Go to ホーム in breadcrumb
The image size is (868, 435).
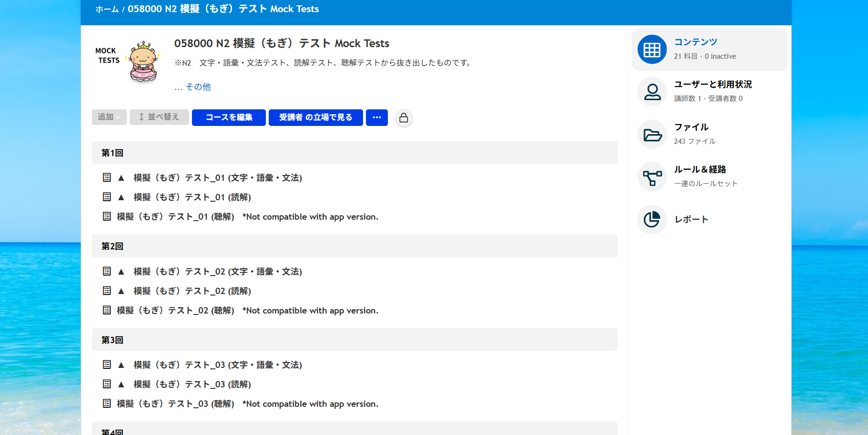pos(107,9)
